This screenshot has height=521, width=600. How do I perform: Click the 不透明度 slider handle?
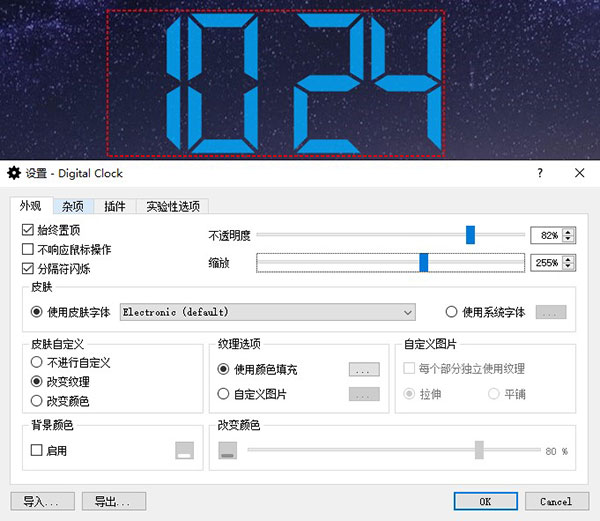coord(470,235)
